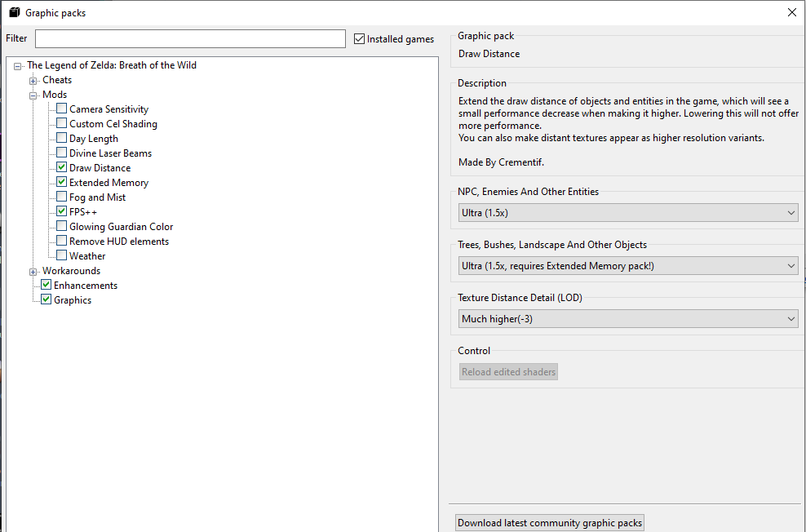Select the Weather tree label
This screenshot has height=532, width=806.
tap(87, 256)
